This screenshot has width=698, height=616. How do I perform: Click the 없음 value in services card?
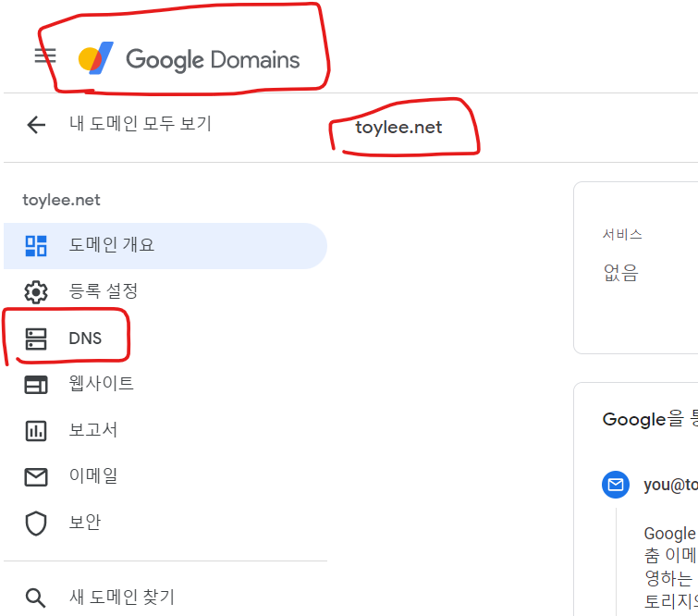click(621, 273)
